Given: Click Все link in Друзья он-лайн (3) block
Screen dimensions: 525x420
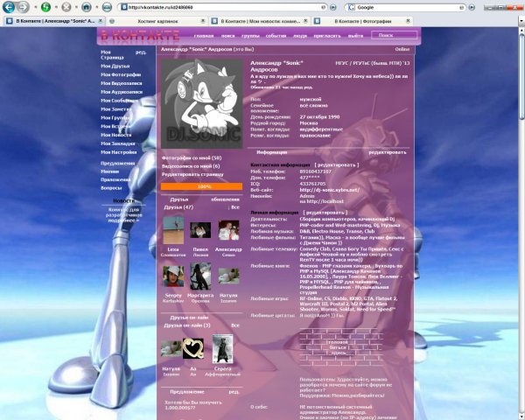Looking at the screenshot, I should click(x=235, y=325).
